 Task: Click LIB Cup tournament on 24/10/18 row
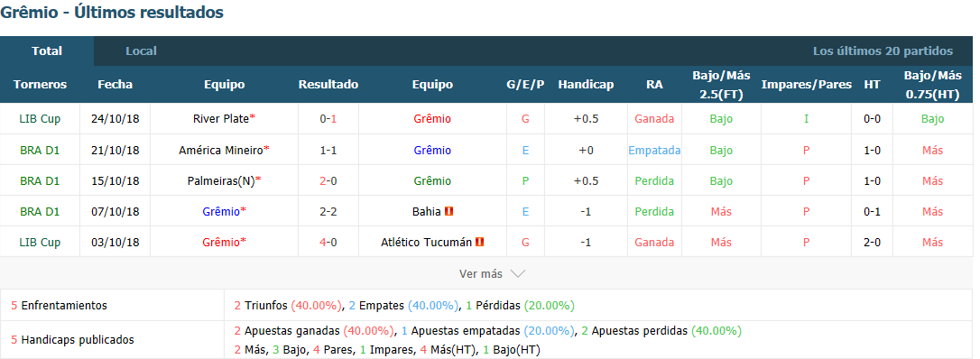tap(40, 119)
